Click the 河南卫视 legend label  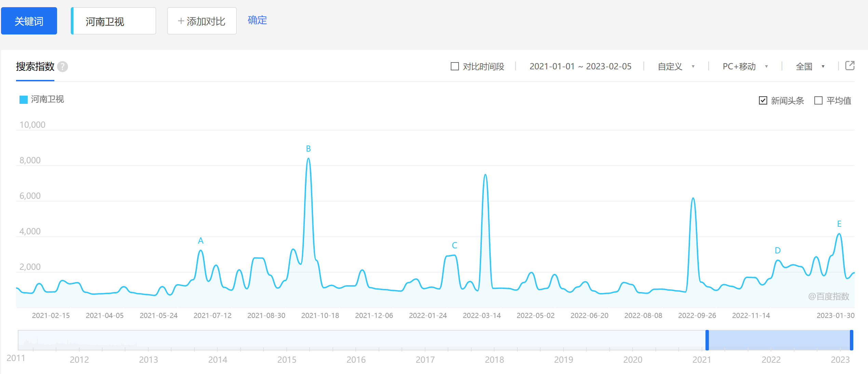48,99
